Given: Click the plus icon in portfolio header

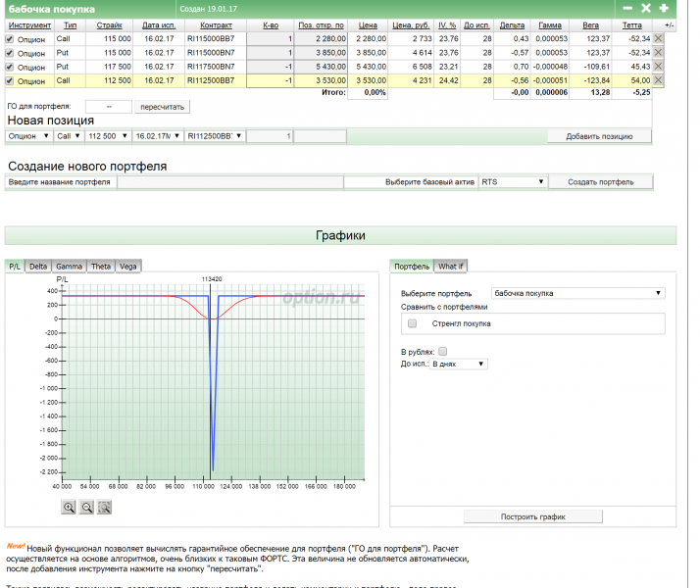Looking at the screenshot, I should click(x=664, y=8).
